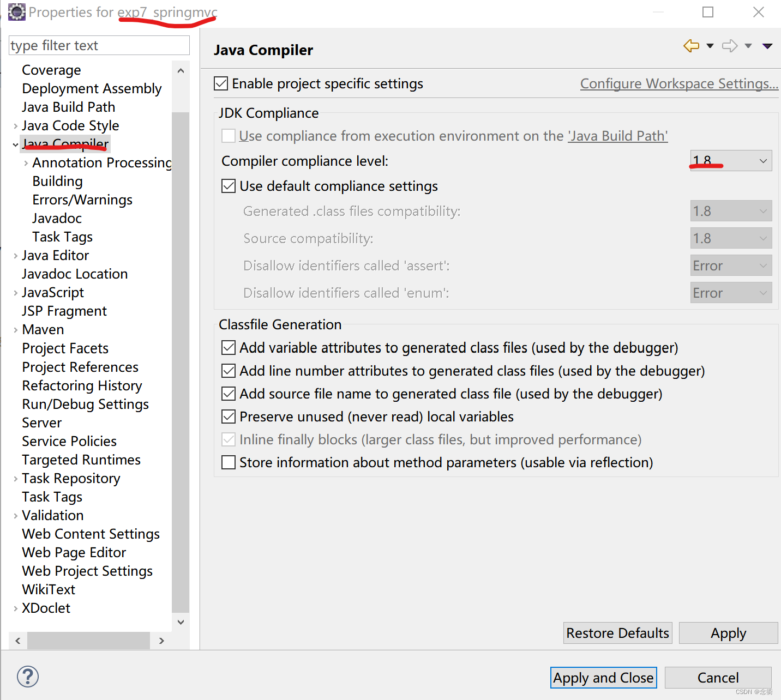
Task: Collapse the Java Compiler tree section
Action: click(x=15, y=144)
